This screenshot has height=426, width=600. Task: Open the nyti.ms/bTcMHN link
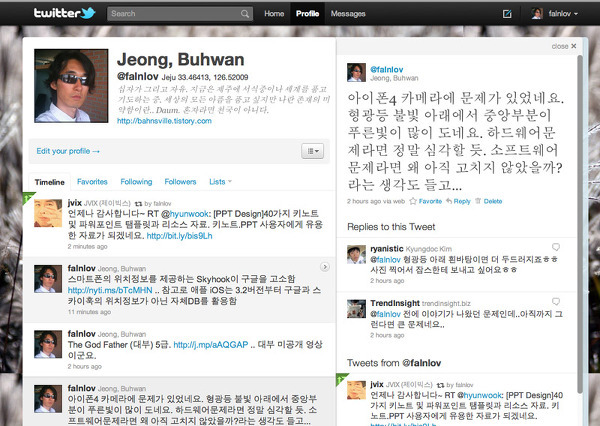click(x=110, y=291)
